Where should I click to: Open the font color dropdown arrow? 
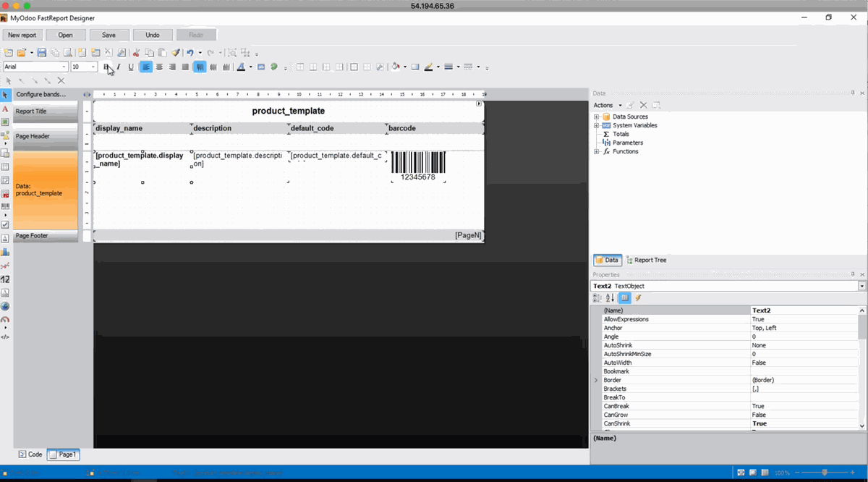[250, 67]
